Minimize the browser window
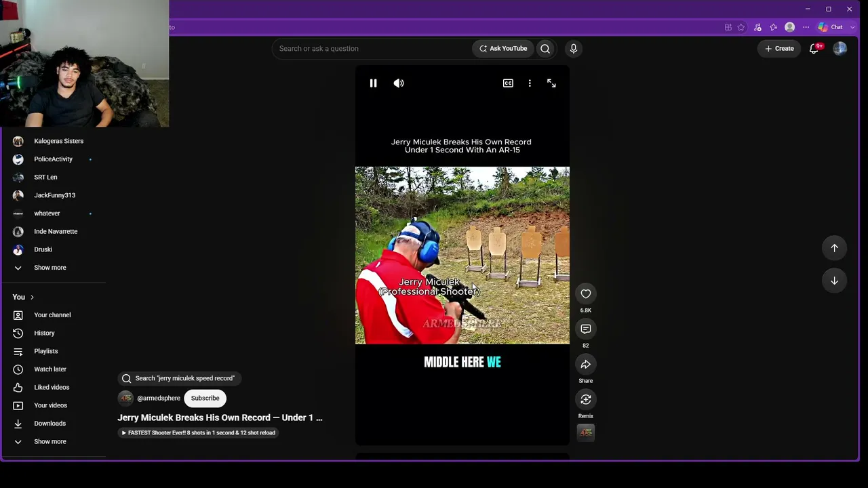This screenshot has width=868, height=488. click(808, 9)
